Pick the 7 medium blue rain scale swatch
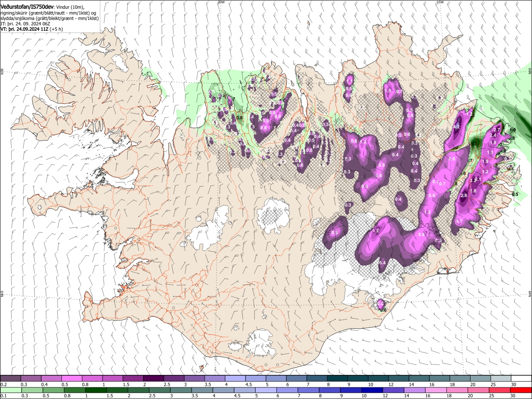 click(x=308, y=390)
